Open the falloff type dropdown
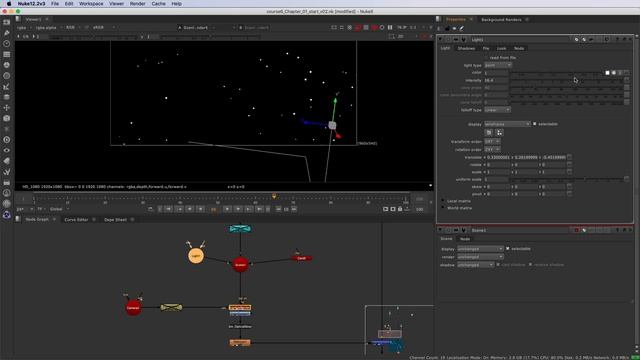The width and height of the screenshot is (640, 360). [497, 110]
